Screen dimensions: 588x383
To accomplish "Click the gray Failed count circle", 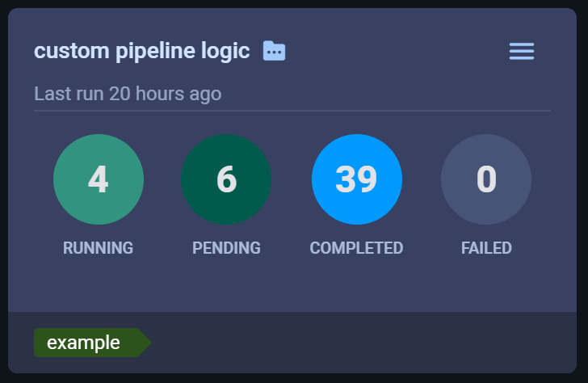I will (x=486, y=179).
